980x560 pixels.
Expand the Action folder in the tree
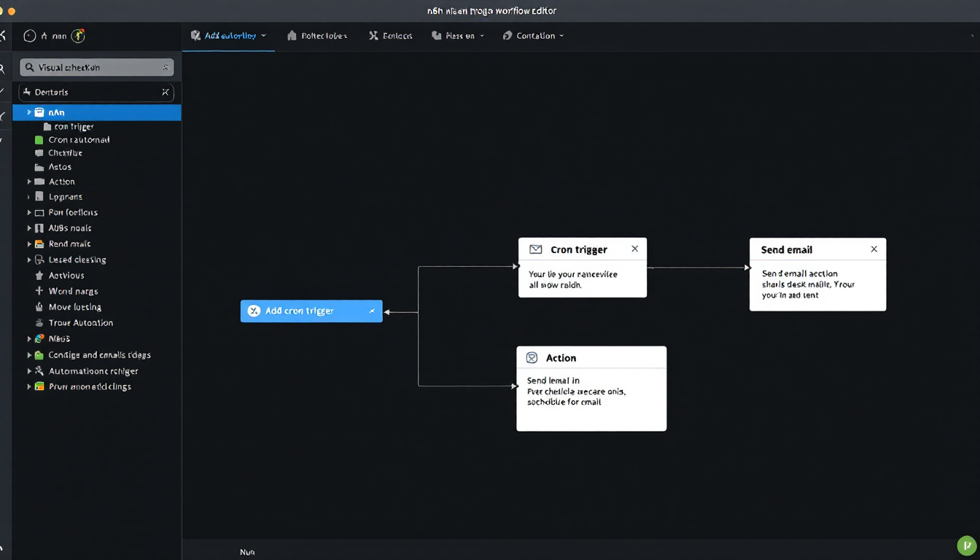(x=29, y=182)
